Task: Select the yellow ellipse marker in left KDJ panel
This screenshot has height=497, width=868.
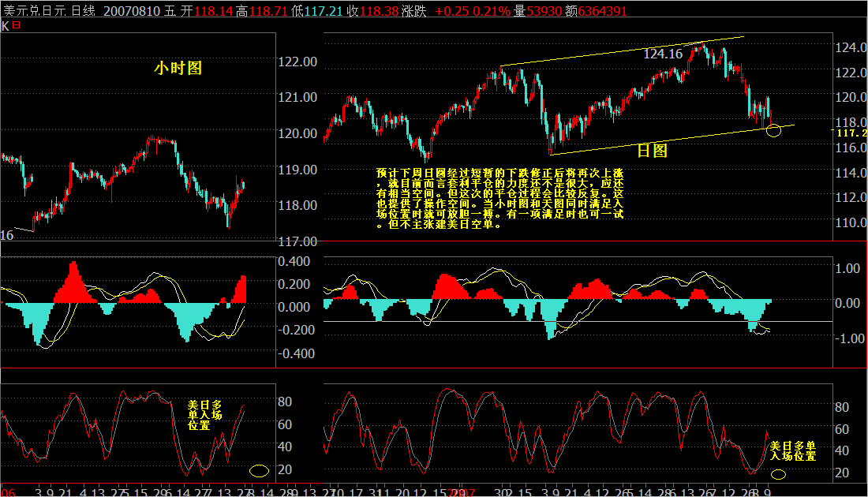Action: click(x=258, y=470)
